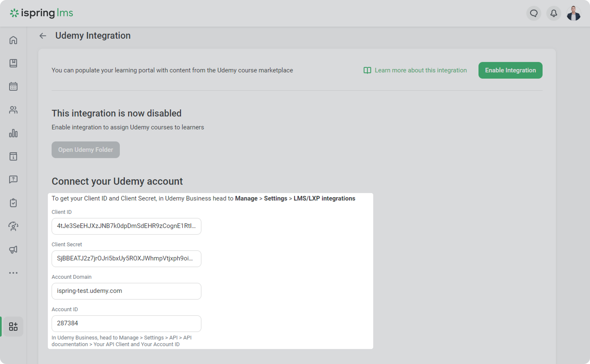Open the Courses book icon in sidebar
The height and width of the screenshot is (364, 590).
13,63
